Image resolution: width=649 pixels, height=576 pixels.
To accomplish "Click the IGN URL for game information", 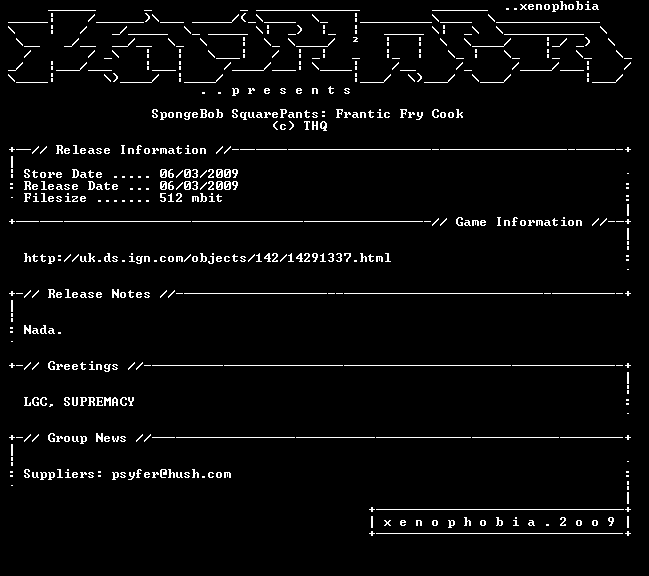I will coord(207,258).
